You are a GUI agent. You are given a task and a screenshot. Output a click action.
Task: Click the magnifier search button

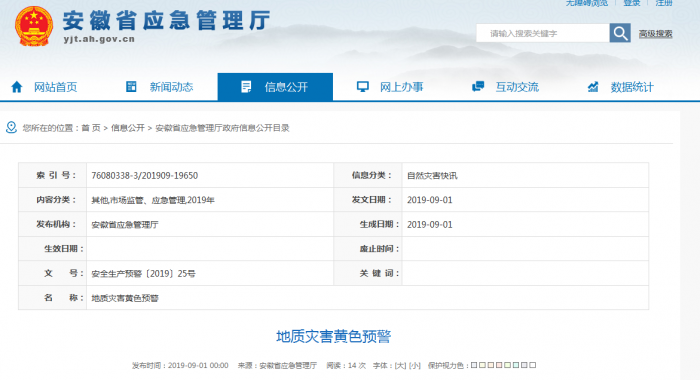coord(620,33)
